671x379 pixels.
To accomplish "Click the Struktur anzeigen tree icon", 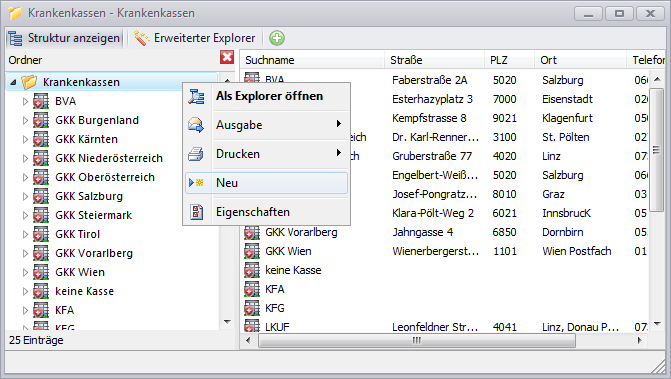I will point(15,38).
